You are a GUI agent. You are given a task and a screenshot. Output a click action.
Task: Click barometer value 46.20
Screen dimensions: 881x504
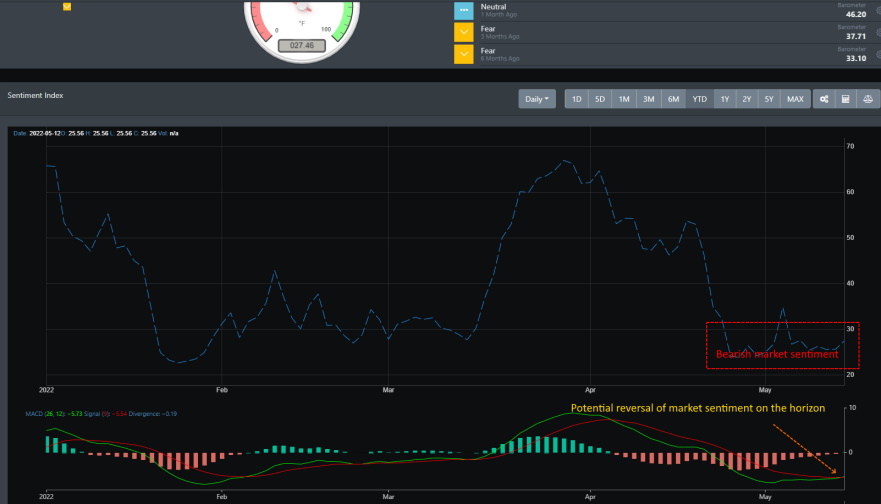(x=856, y=15)
